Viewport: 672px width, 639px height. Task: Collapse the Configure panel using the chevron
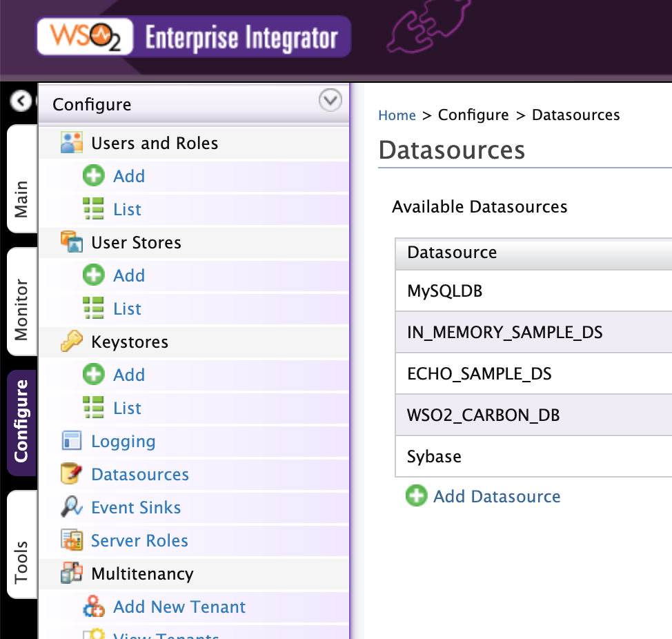tap(330, 100)
